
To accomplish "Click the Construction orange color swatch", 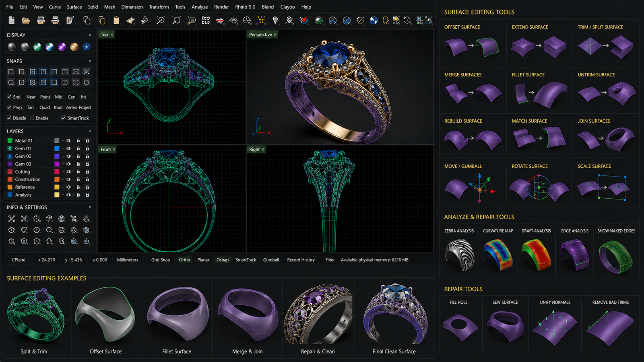I will pyautogui.click(x=57, y=179).
